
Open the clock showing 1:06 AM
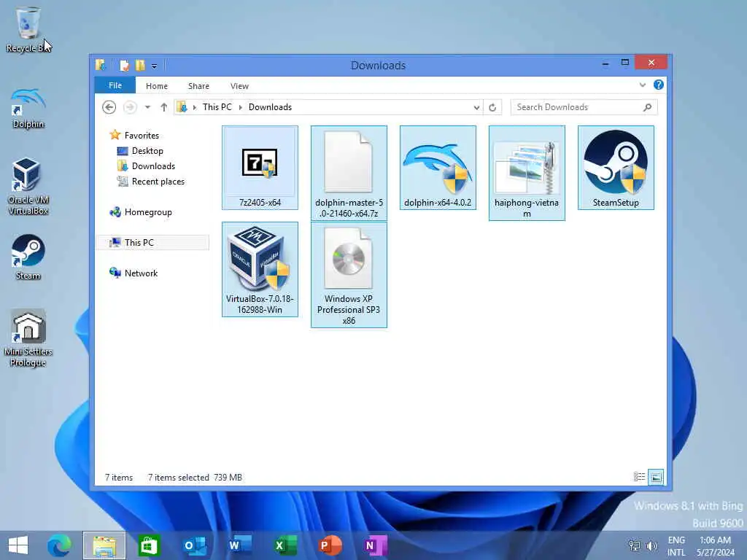coord(716,546)
